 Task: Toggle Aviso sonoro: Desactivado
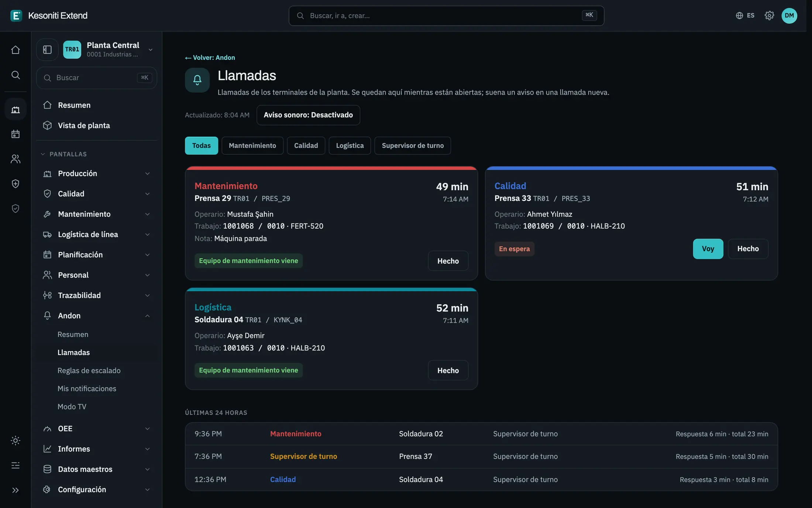[308, 115]
